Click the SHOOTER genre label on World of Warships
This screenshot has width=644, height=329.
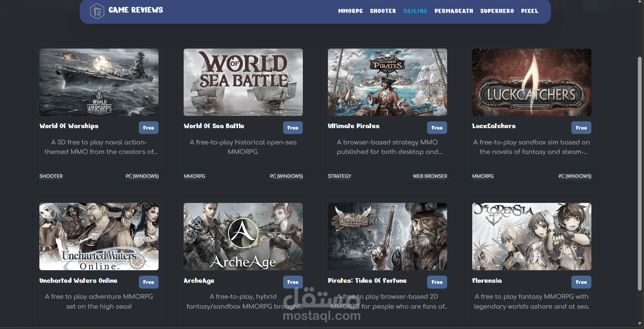tap(51, 176)
